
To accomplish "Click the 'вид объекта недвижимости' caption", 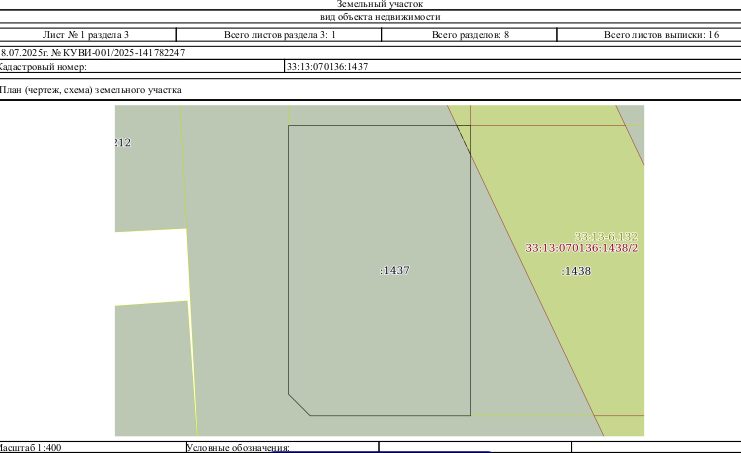I will click(x=380, y=17).
